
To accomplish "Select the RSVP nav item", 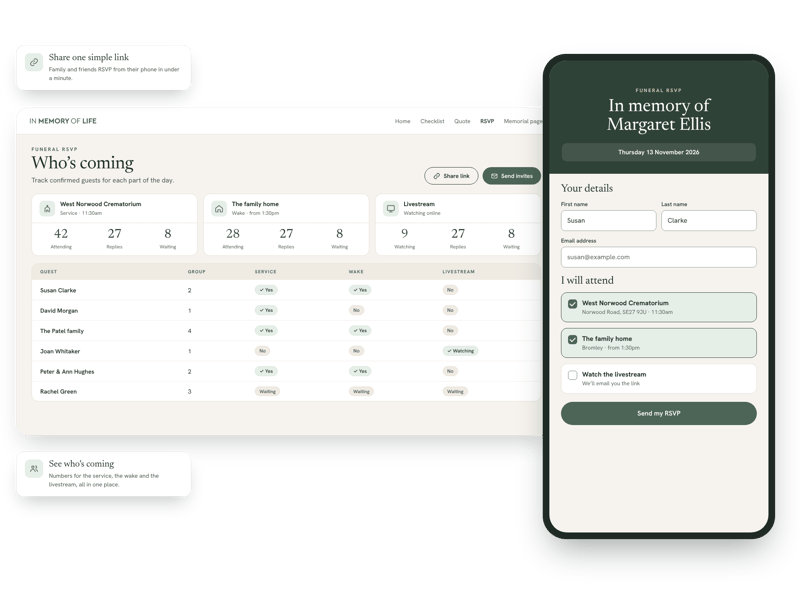I will point(487,121).
